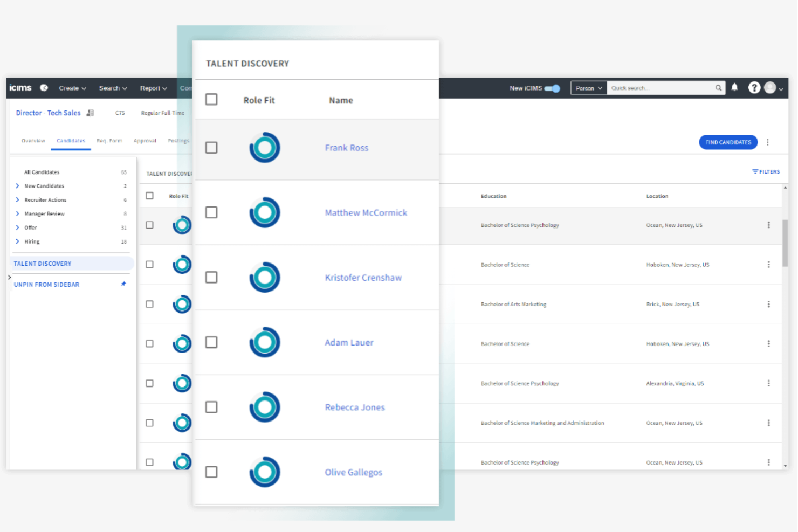Click Unpin From Sidebar

point(46,284)
